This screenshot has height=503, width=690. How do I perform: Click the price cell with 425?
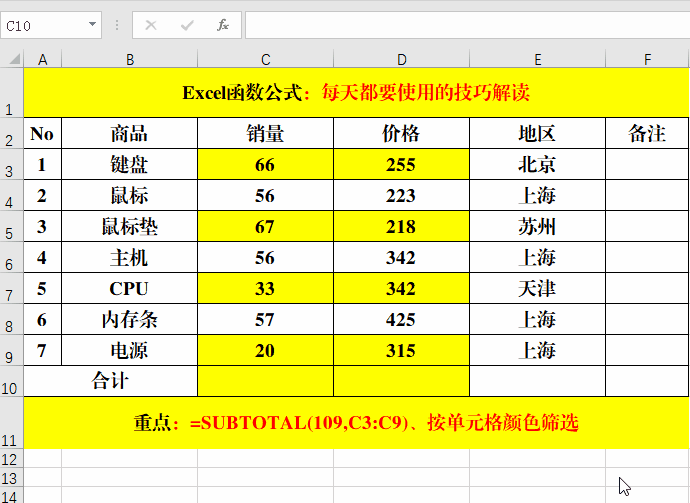point(401,319)
